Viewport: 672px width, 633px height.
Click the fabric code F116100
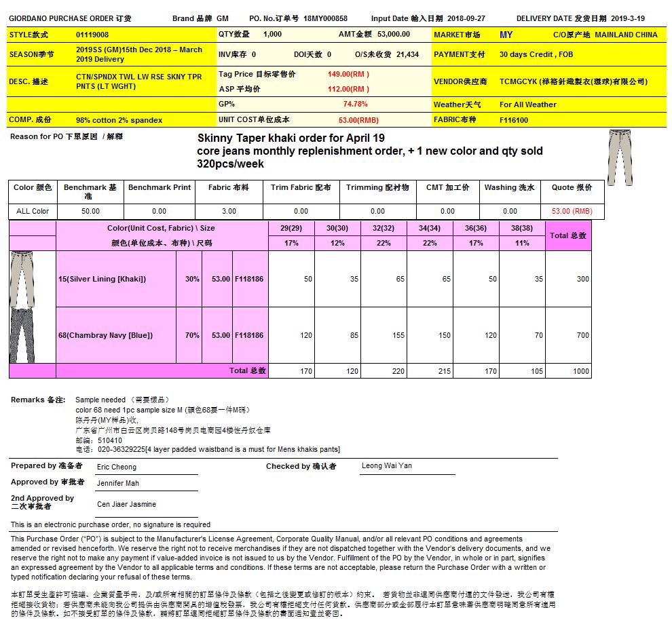(514, 120)
